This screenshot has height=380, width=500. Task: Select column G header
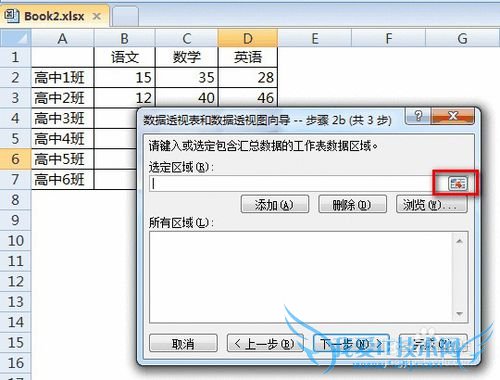coord(463,38)
